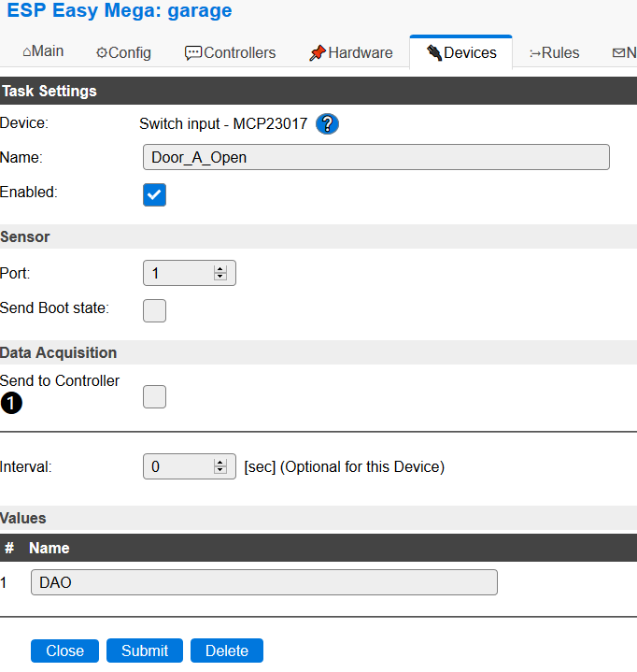Enable the Send Boot state checkbox
This screenshot has width=637, height=672.
coord(154,310)
